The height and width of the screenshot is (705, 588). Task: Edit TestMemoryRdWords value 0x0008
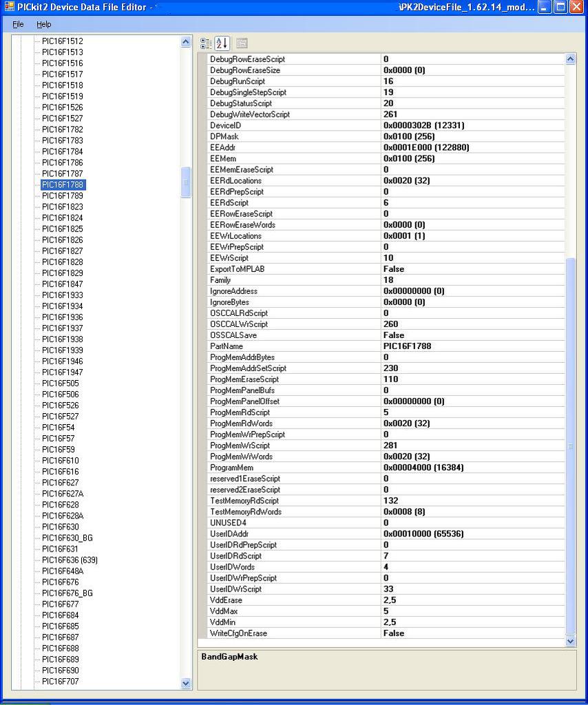(x=473, y=512)
